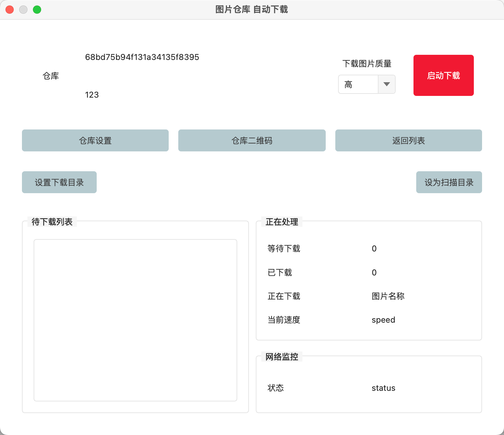
Task: Click the 正在处理 panel header
Action: tap(281, 222)
